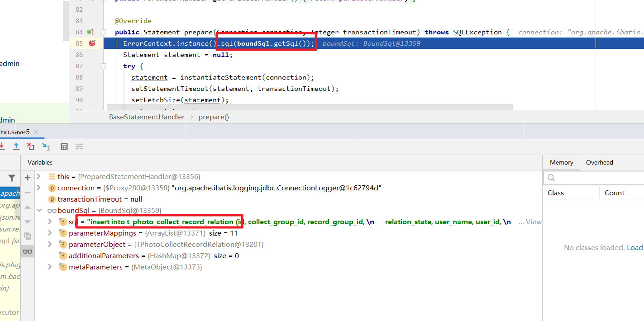Click the View link for sql value
The image size is (644, 321).
coord(534,222)
